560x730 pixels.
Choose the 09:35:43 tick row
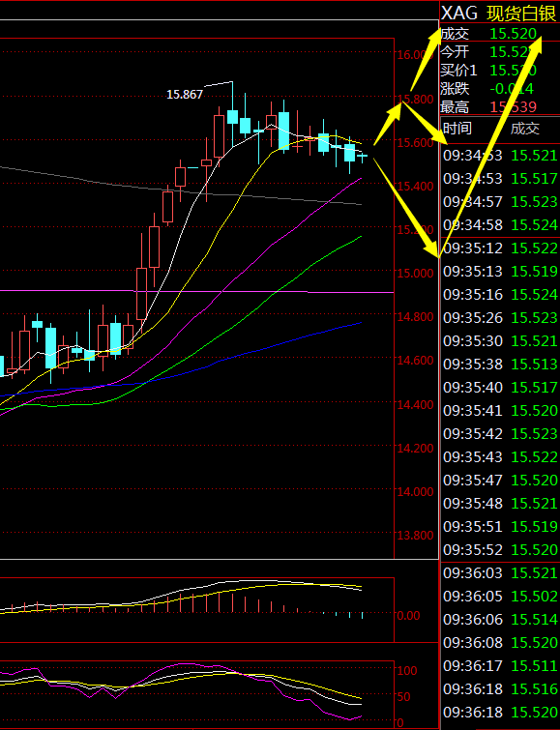pyautogui.click(x=500, y=457)
